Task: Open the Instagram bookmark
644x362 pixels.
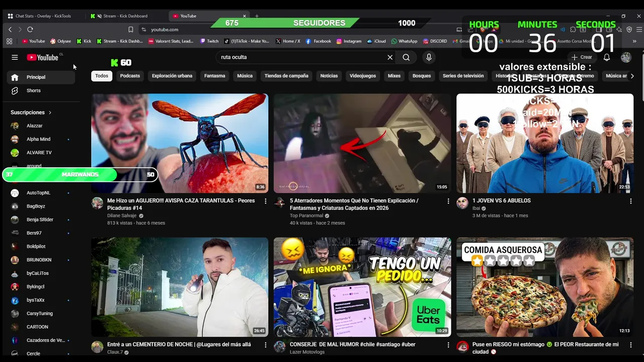Action: pos(349,41)
